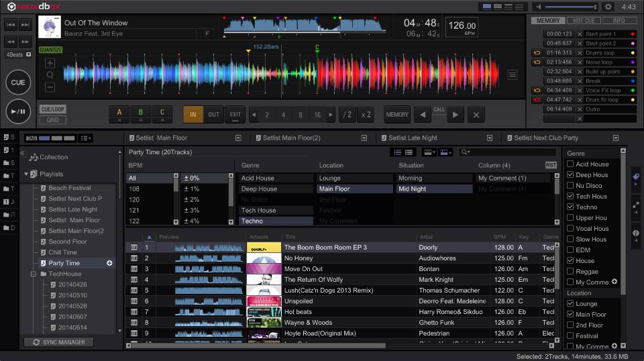Click the play/pause round button
The image size is (644, 361).
pos(18,111)
